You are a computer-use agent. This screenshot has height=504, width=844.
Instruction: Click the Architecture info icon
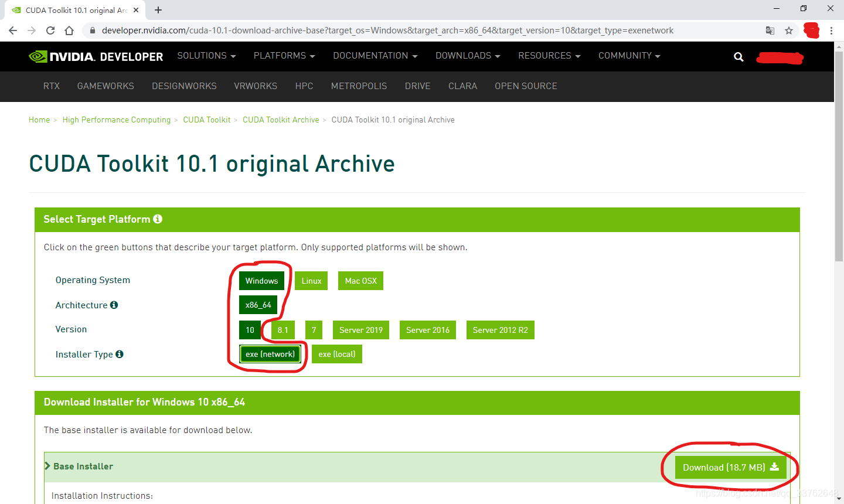click(x=114, y=305)
